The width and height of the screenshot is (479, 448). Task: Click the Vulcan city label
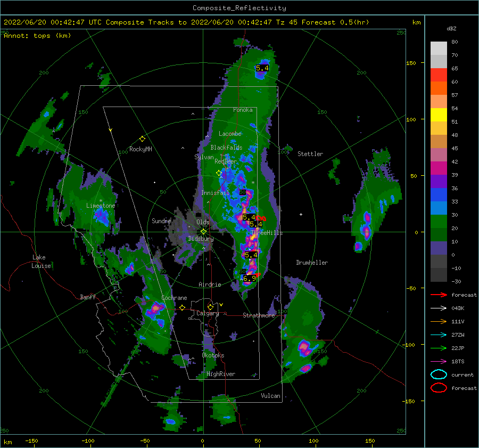(270, 396)
